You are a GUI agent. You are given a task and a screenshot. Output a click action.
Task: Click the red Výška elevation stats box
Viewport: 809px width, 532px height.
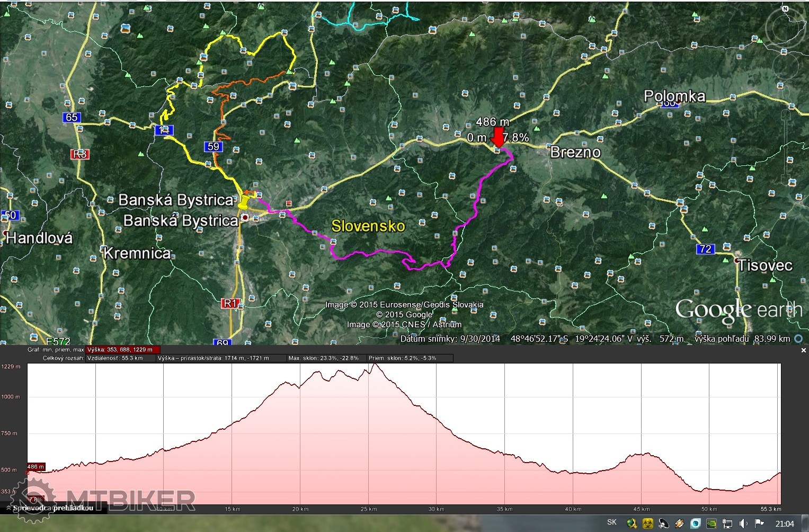(122, 350)
